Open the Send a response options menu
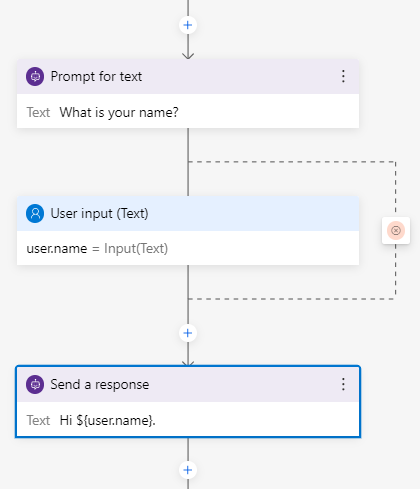Screen dimensions: 420x489 pos(343,384)
